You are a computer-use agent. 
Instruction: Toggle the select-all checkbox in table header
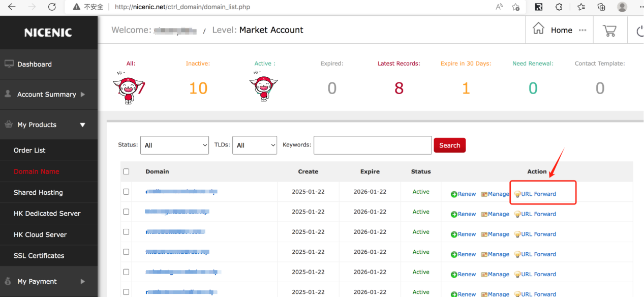pyautogui.click(x=126, y=172)
